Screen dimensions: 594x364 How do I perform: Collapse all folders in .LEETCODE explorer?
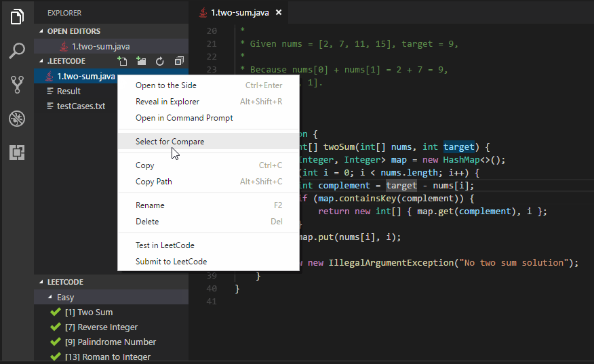tap(179, 61)
